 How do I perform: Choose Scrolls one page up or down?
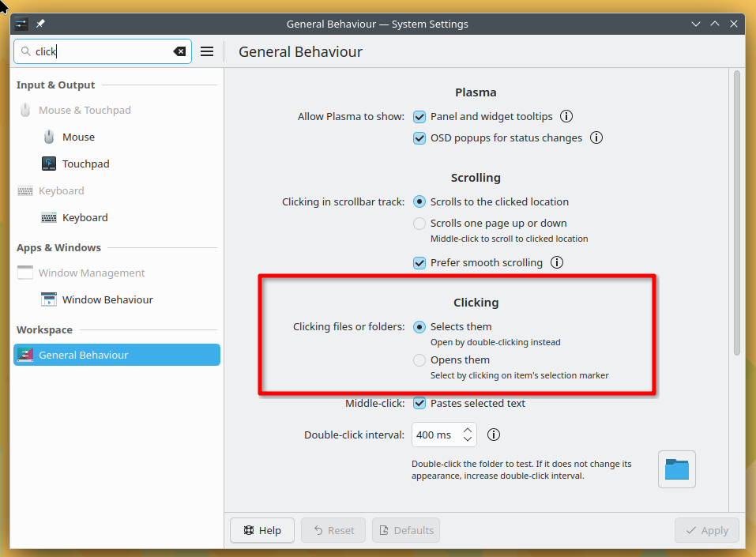[419, 224]
